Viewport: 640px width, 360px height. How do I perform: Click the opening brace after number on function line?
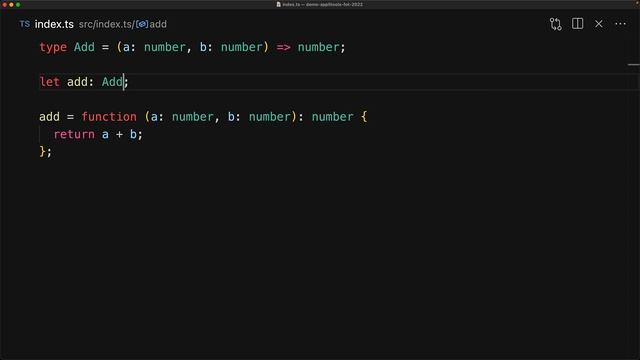pyautogui.click(x=364, y=117)
